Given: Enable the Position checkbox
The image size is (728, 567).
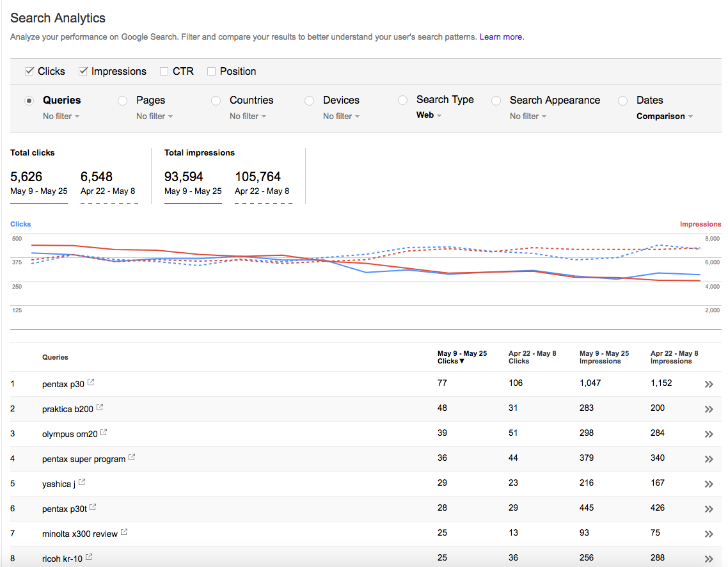Looking at the screenshot, I should tap(211, 71).
